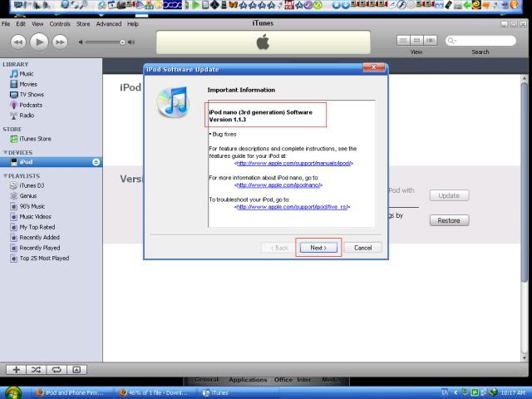The width and height of the screenshot is (532, 399).
Task: Click the Next track fast-forward button
Action: [x=61, y=42]
